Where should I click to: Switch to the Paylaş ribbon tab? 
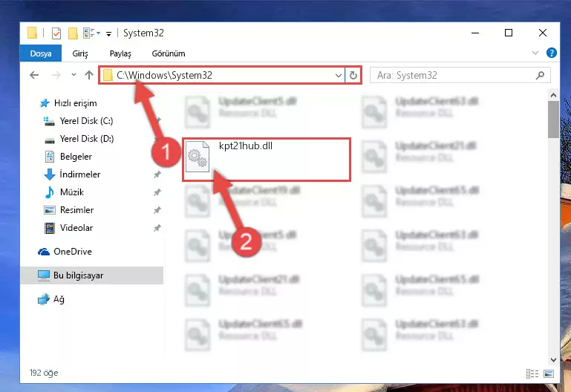click(x=120, y=53)
